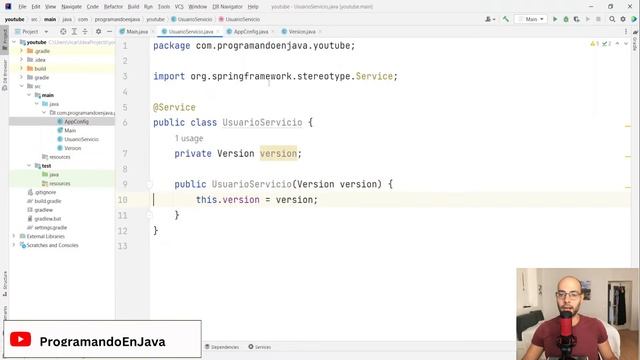Run with coverage icon in toolbar
640x360 pixels.
[576, 19]
